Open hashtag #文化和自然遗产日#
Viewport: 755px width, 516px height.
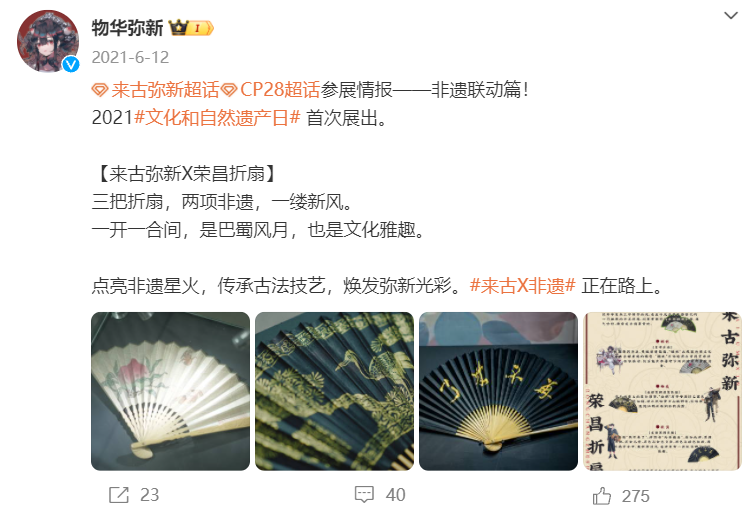217,117
